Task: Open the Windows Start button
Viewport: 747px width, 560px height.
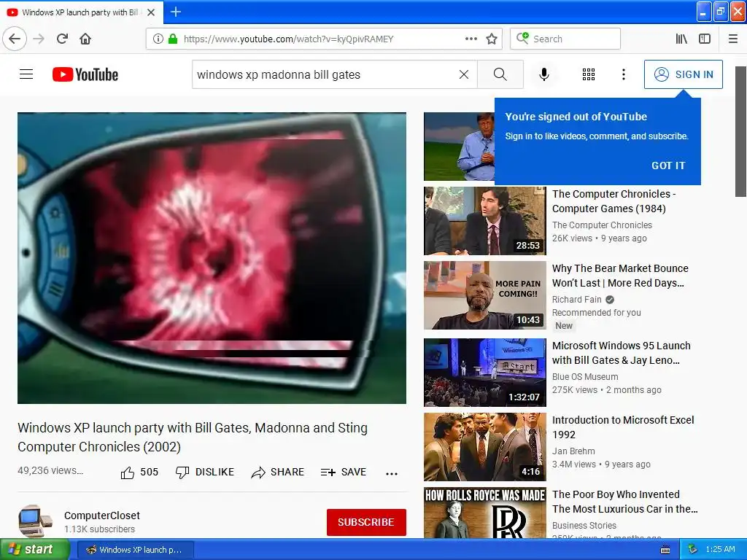Action: pyautogui.click(x=34, y=550)
